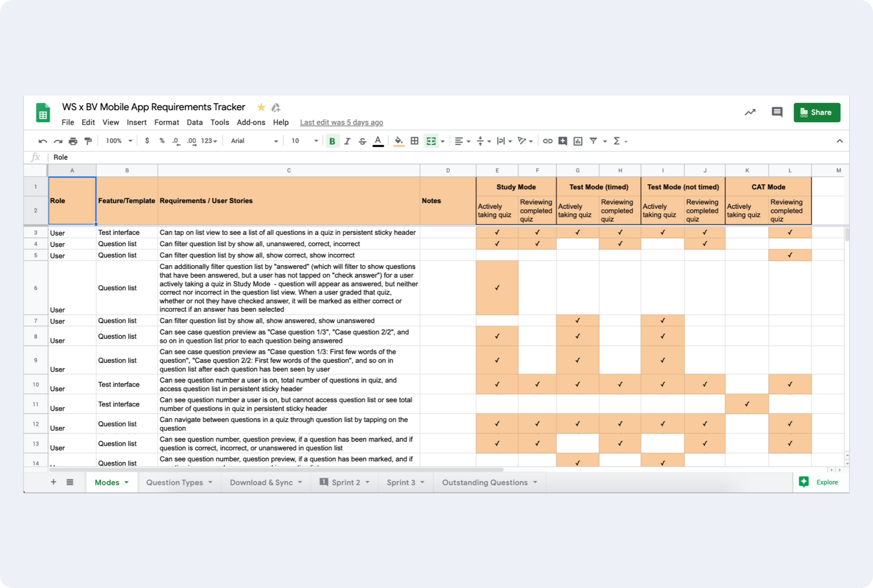
Task: Select row 6 header
Action: tap(36, 288)
